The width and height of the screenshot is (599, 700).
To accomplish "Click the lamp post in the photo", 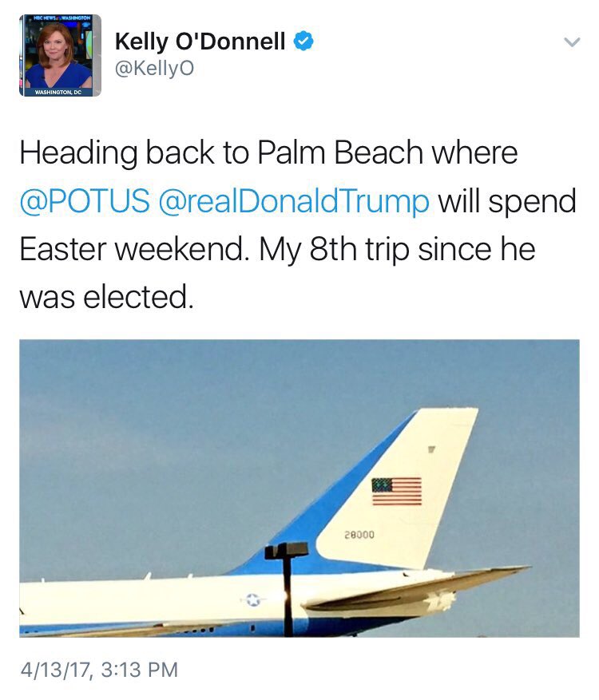I will click(288, 588).
